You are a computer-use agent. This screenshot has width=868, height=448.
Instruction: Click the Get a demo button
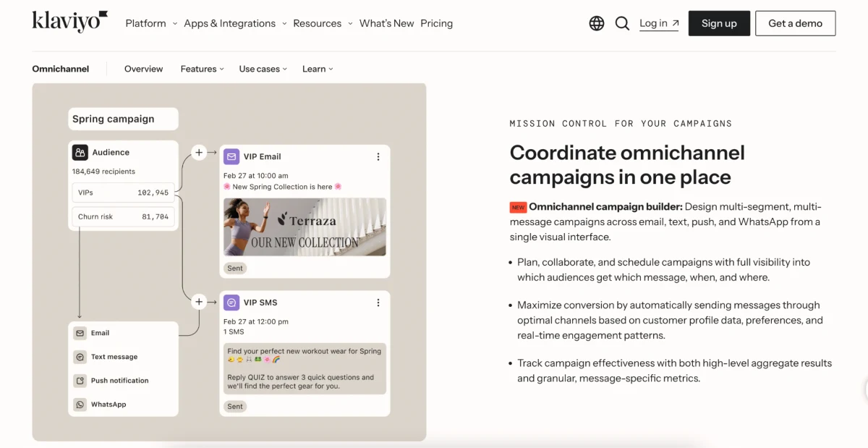[x=795, y=23]
